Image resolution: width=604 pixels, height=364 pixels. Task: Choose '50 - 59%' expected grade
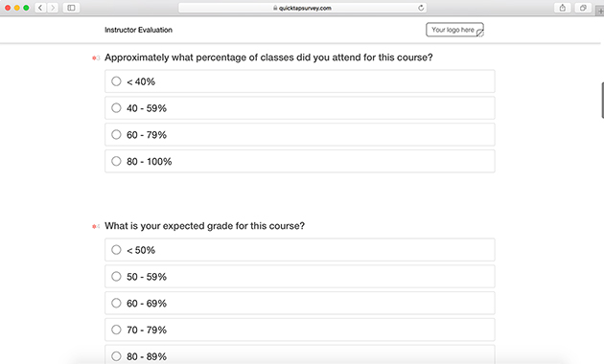(300, 276)
